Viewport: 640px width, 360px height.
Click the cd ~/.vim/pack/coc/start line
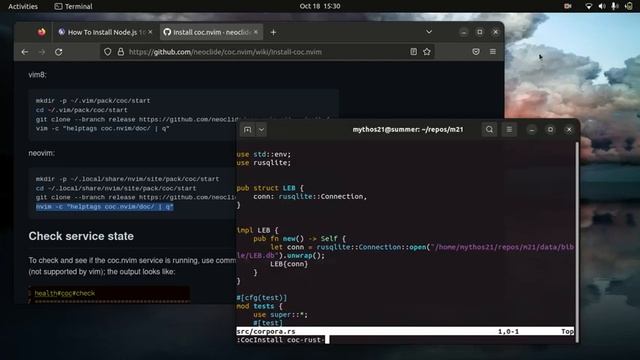(81, 110)
